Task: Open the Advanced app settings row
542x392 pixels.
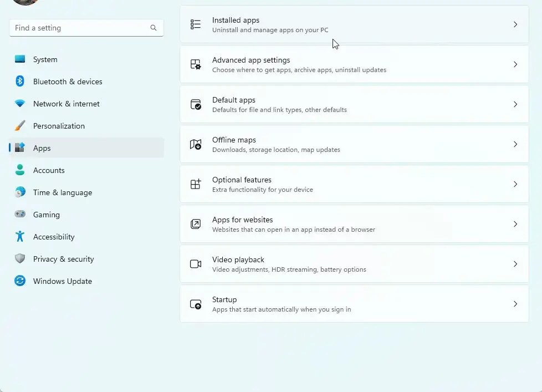Action: tap(354, 64)
